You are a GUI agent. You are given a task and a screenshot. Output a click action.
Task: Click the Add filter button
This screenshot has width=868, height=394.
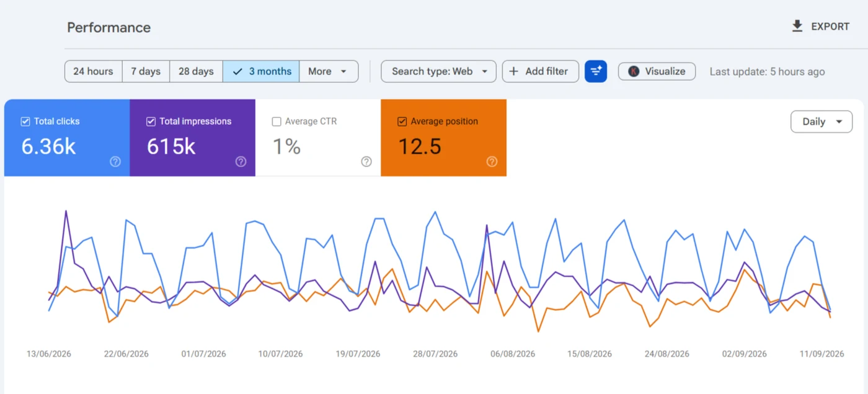coord(540,71)
